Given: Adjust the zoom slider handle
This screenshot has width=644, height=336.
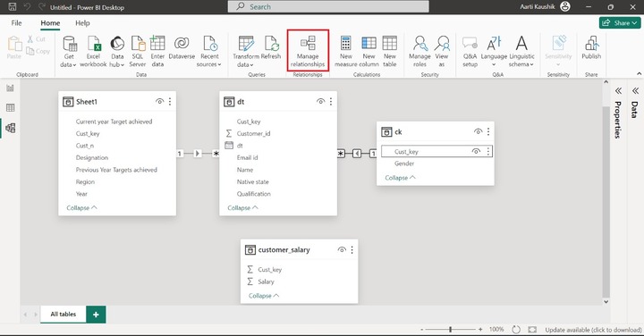Looking at the screenshot, I should (x=451, y=330).
